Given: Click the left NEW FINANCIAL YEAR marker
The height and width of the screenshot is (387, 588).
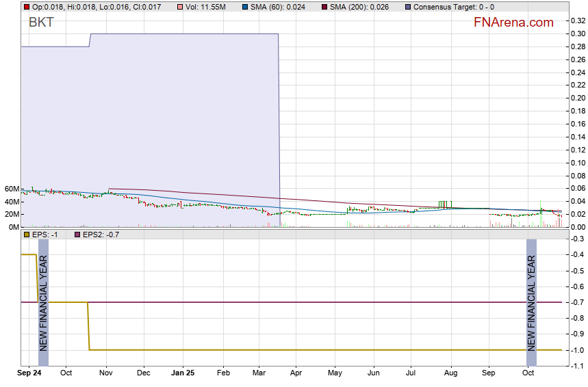Looking at the screenshot, I should pos(43,302).
